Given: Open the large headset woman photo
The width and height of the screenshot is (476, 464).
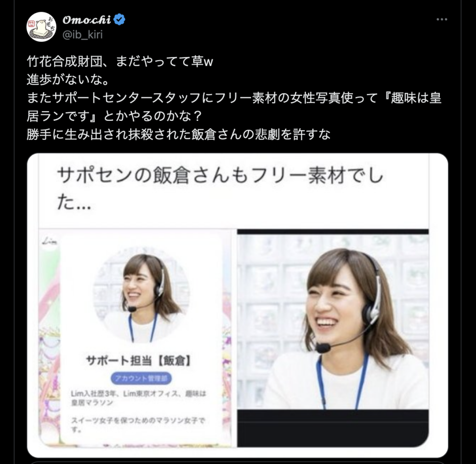Looking at the screenshot, I should pos(333,321).
